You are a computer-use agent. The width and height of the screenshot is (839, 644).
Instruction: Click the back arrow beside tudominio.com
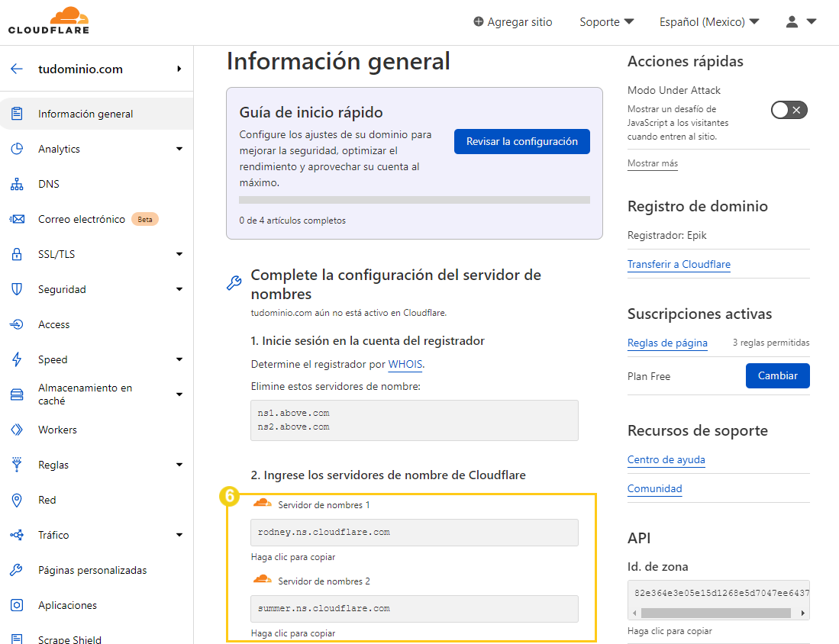coord(17,69)
